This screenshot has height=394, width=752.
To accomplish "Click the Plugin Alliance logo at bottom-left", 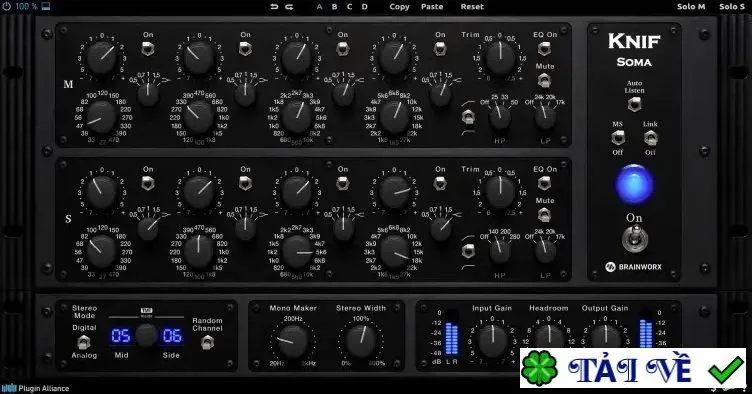I will (35, 388).
